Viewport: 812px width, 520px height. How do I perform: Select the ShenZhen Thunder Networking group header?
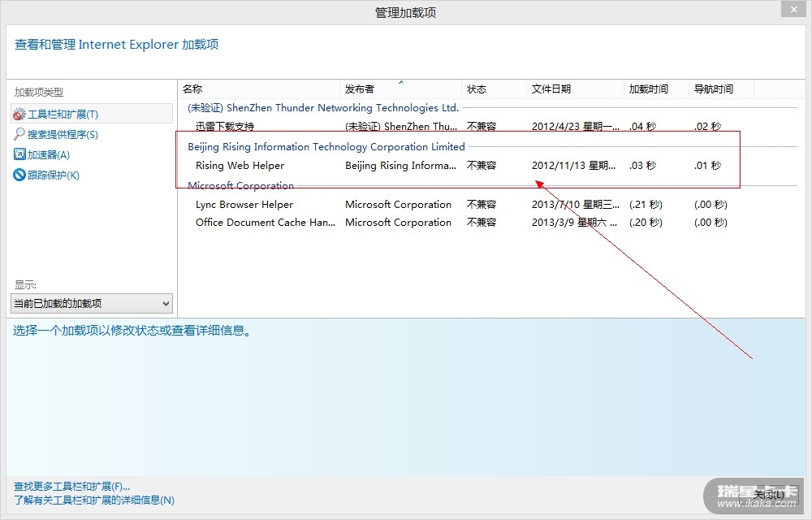pos(323,108)
